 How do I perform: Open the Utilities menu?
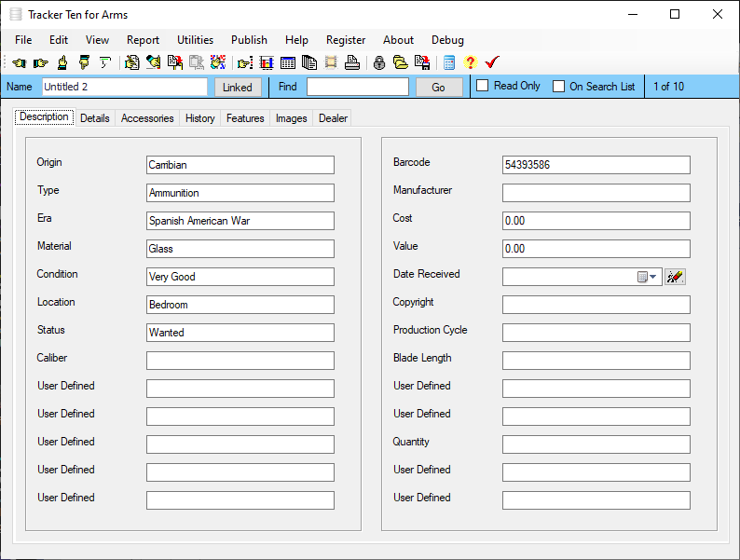(x=195, y=40)
